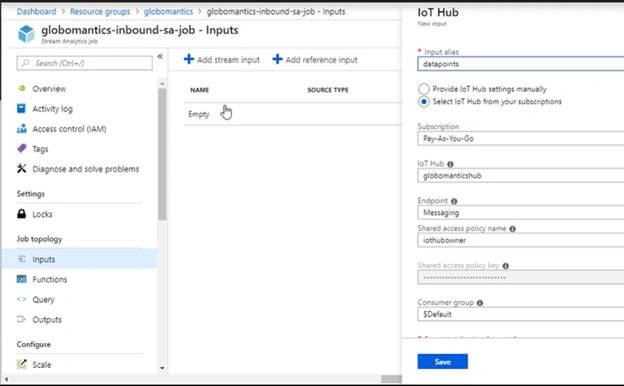Click the plus icon for Add reference input
This screenshot has width=624, height=386.
tap(277, 59)
